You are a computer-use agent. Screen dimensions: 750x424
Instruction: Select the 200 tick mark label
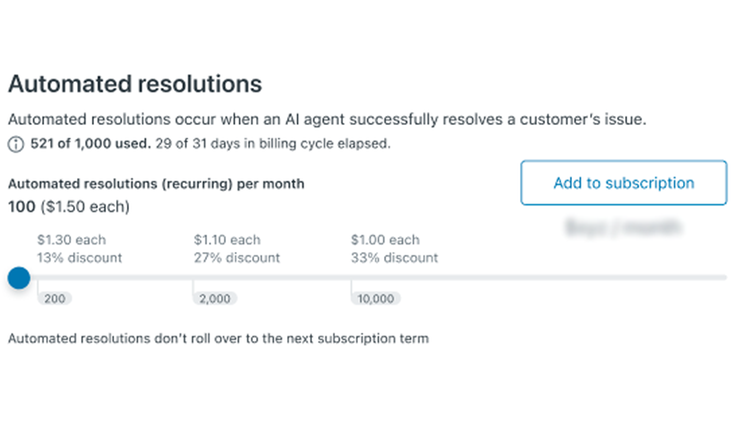[x=55, y=299]
